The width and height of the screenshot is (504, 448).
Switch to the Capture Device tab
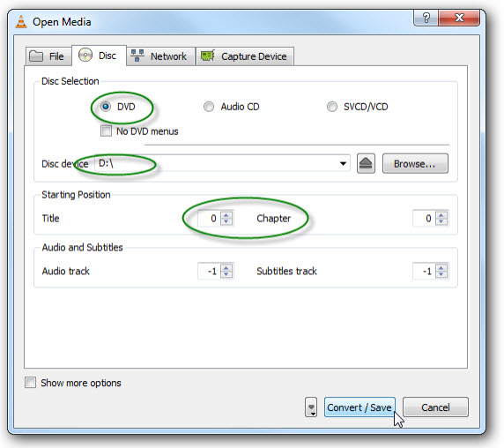click(245, 56)
